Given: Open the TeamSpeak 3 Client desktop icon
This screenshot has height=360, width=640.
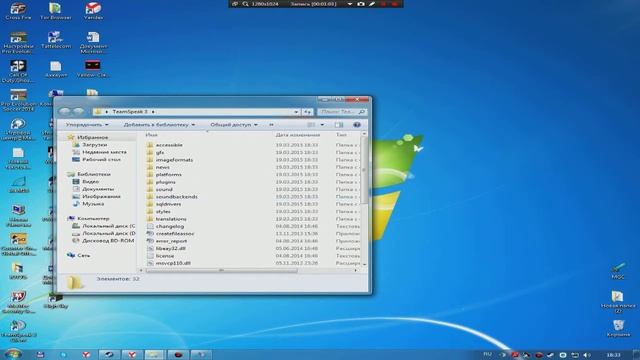Looking at the screenshot, I should 18,331.
